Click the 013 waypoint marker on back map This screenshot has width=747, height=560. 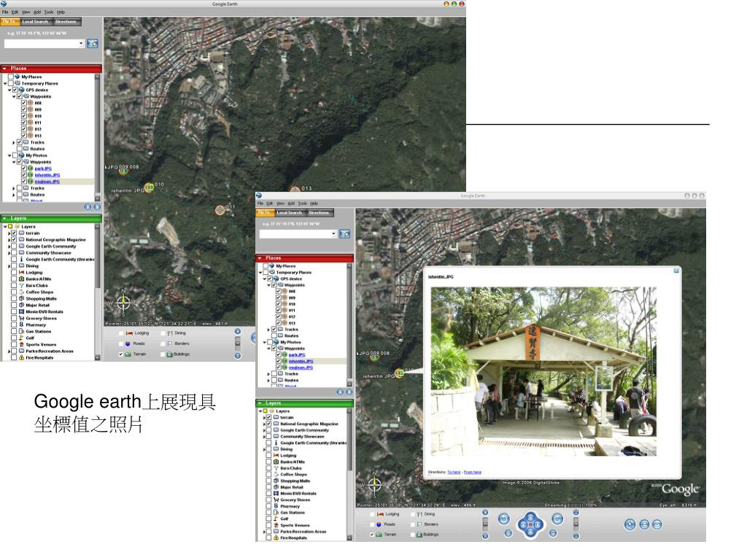point(295,190)
